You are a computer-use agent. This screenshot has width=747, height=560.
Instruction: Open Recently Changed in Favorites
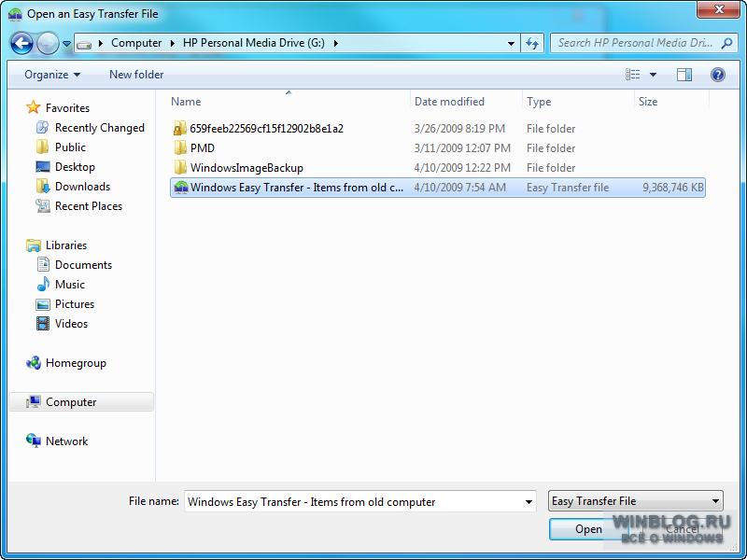click(x=99, y=128)
